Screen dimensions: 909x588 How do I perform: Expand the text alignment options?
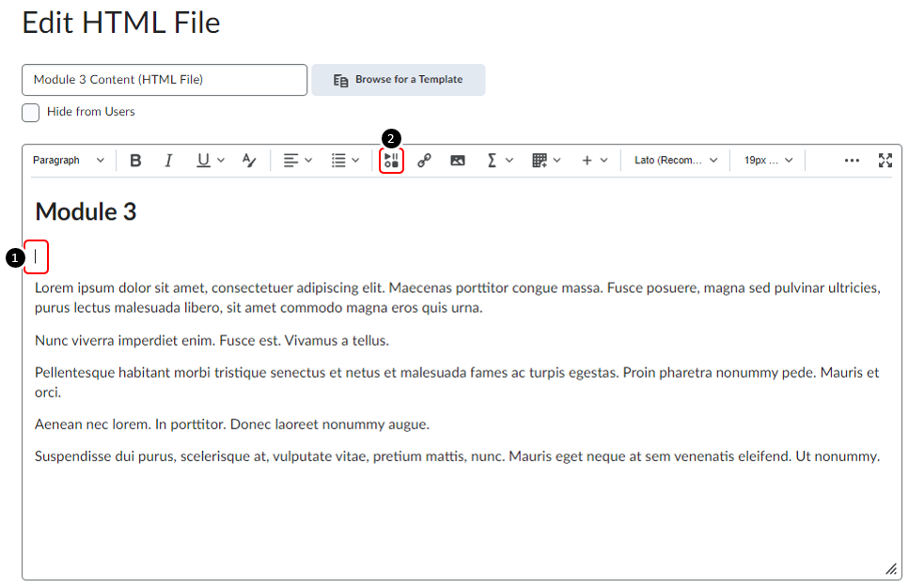[x=298, y=161]
